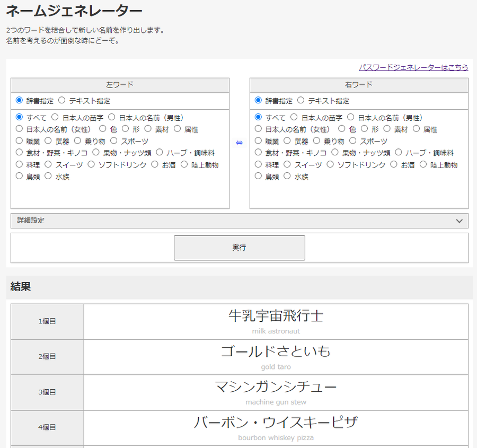The height and width of the screenshot is (448, 477).
Task: Choose 果物・ナッツ類 in the 右ワード panel
Action: [335, 152]
